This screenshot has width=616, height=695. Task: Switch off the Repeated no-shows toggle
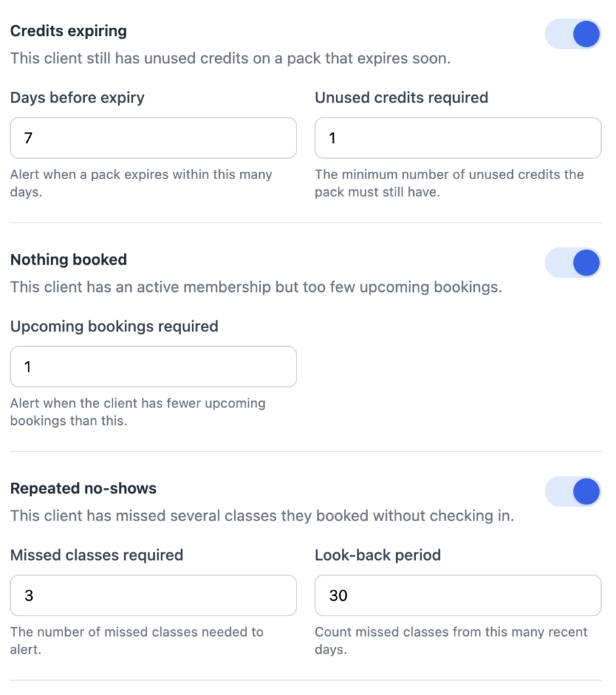[x=573, y=491]
